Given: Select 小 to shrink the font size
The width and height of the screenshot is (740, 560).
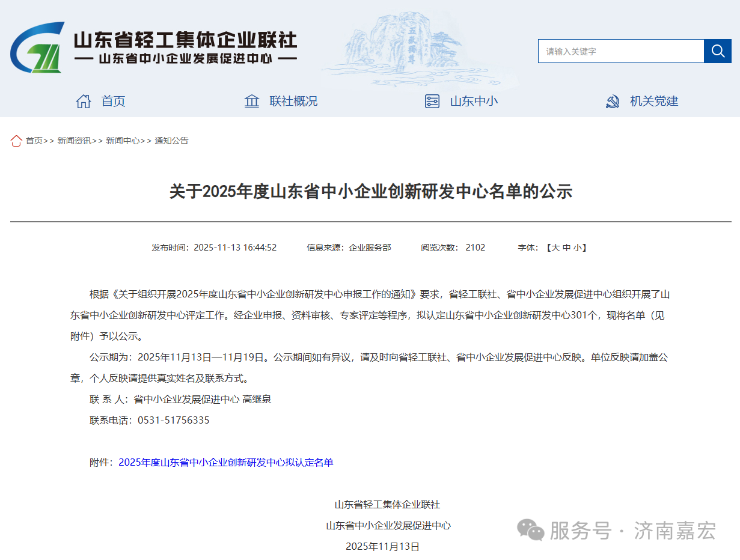Looking at the screenshot, I should tap(577, 247).
